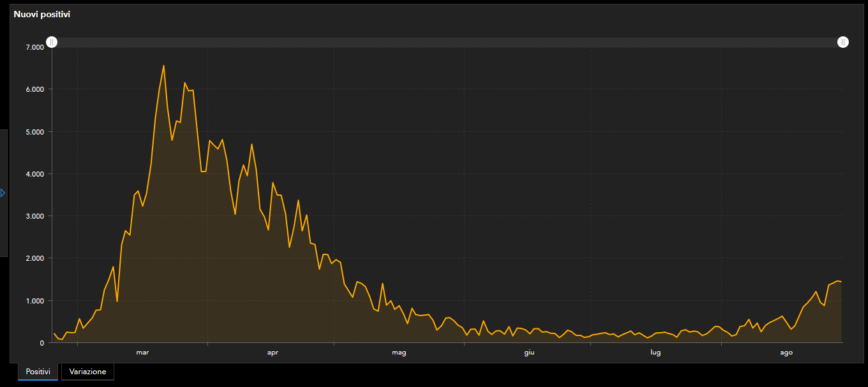
Task: Click the mar label on the x-axis
Action: pyautogui.click(x=142, y=352)
